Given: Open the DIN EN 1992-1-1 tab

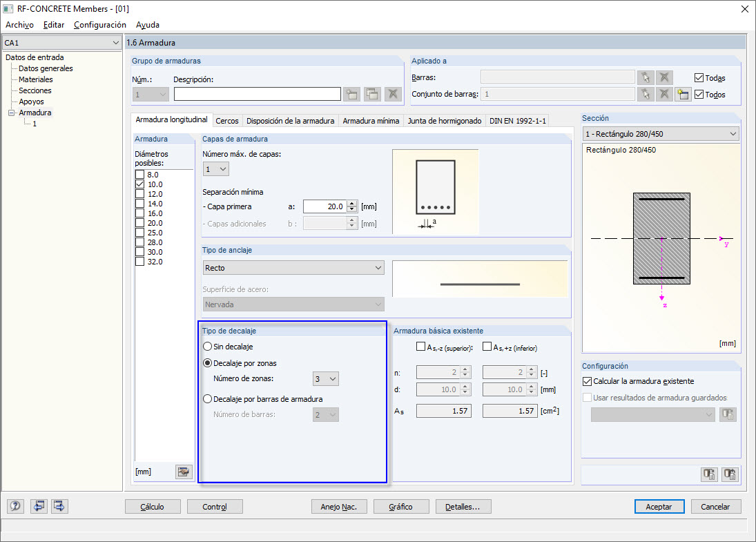Looking at the screenshot, I should [x=518, y=121].
